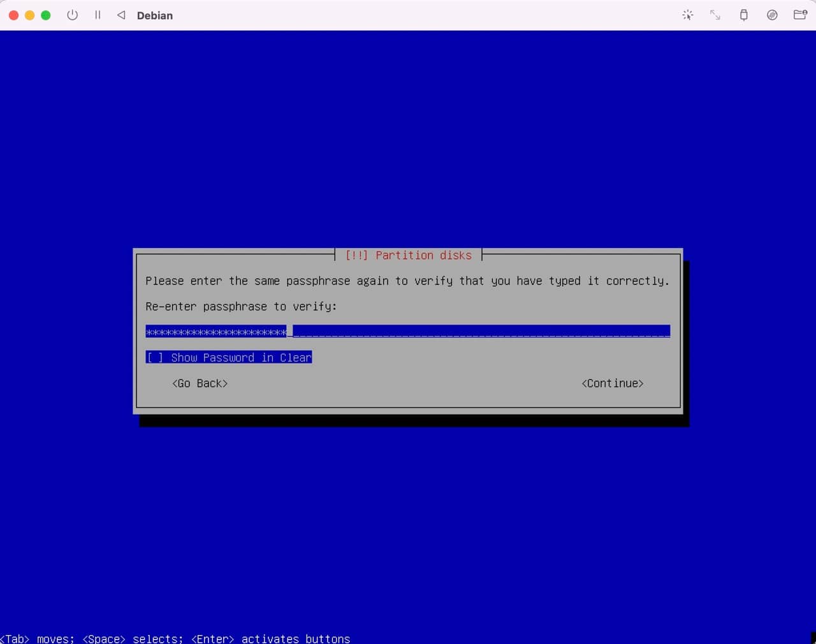Minimize the Debian VM window
The image size is (816, 644).
coord(29,15)
